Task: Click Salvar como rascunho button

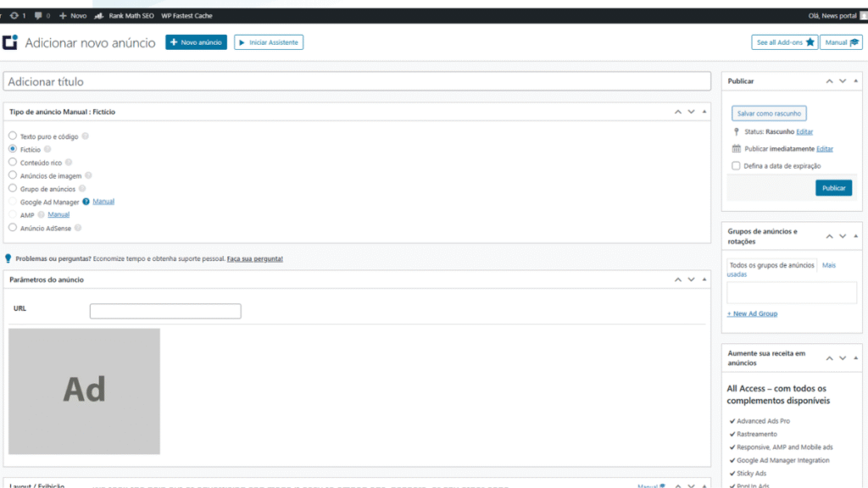Action: coord(769,114)
